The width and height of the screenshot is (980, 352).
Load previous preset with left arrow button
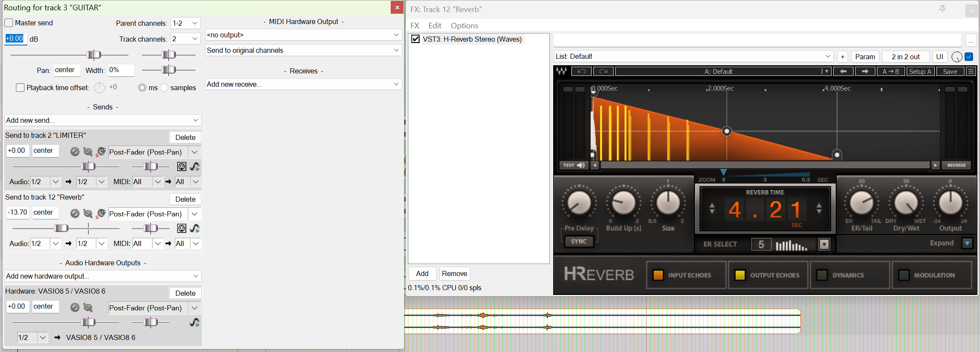point(843,71)
